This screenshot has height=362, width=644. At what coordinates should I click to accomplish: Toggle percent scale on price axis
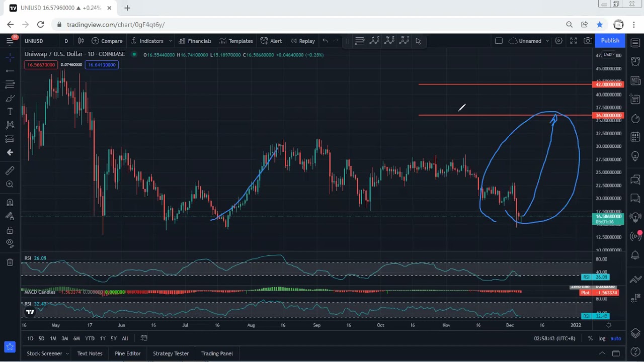pyautogui.click(x=590, y=338)
